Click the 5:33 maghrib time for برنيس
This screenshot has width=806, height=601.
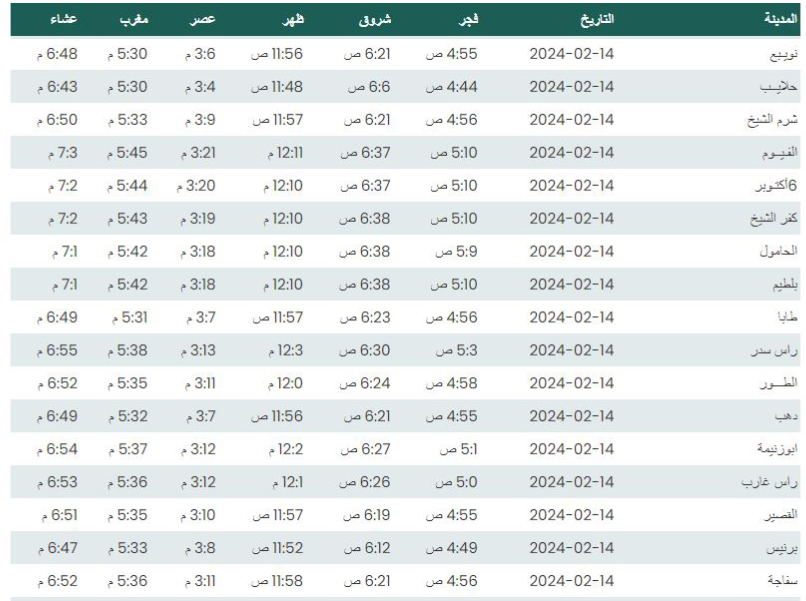click(x=127, y=548)
